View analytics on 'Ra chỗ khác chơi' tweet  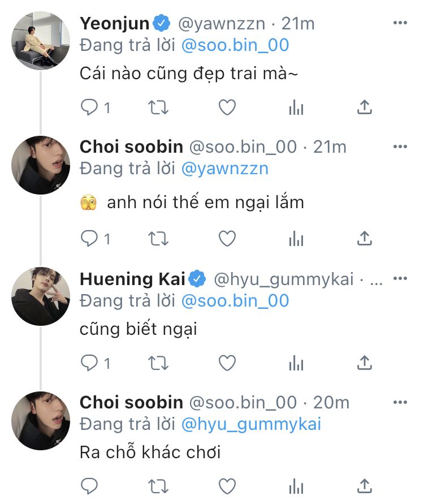[x=296, y=486]
